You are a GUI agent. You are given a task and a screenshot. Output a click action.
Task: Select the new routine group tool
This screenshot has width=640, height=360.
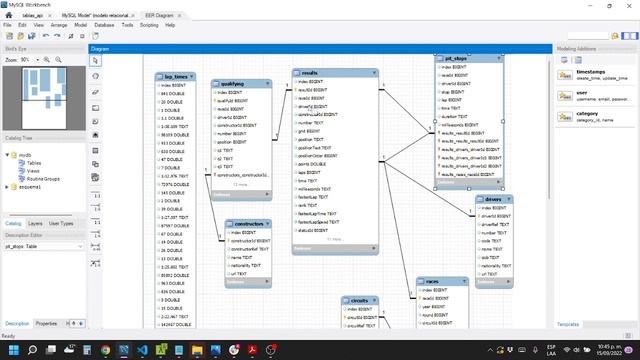point(95,178)
